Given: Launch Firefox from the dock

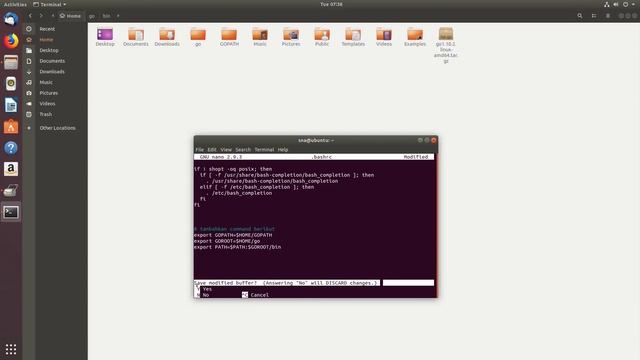Looking at the screenshot, I should [11, 41].
